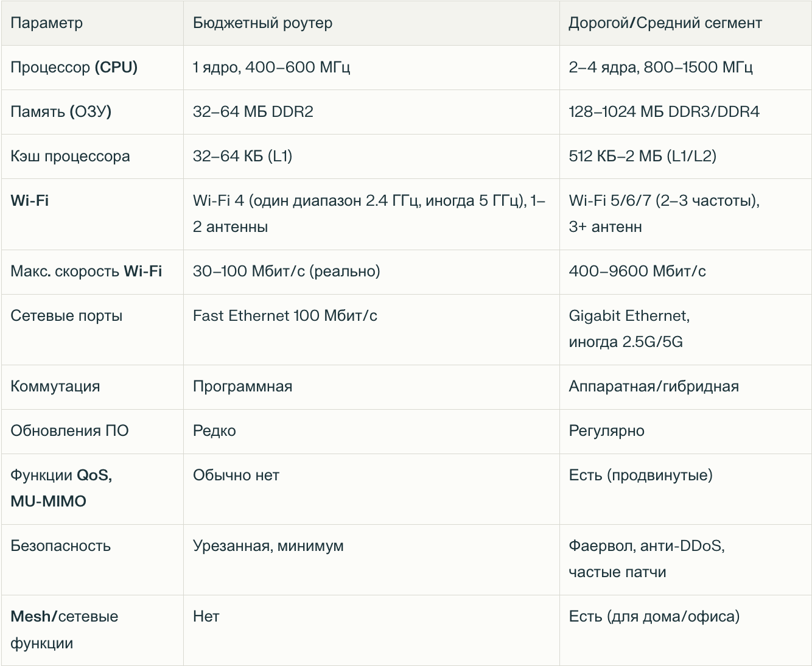Select the "Есть (для дома/офиса)" cell
Viewport: 812px width, 666px height.
654,617
